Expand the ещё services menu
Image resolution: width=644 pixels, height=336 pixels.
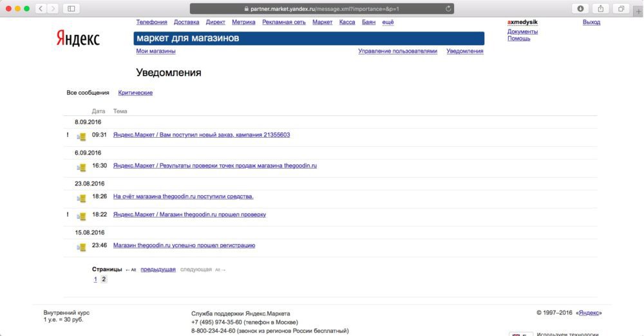tap(388, 22)
